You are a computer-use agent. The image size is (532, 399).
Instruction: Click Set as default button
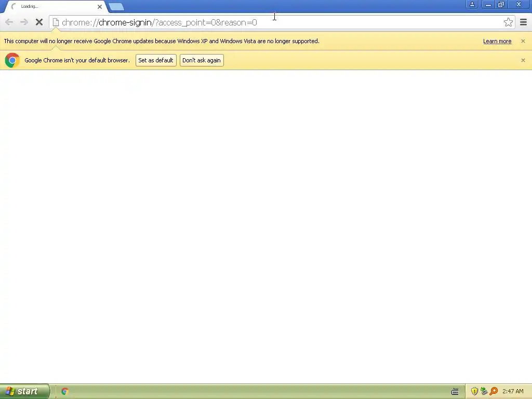click(156, 60)
